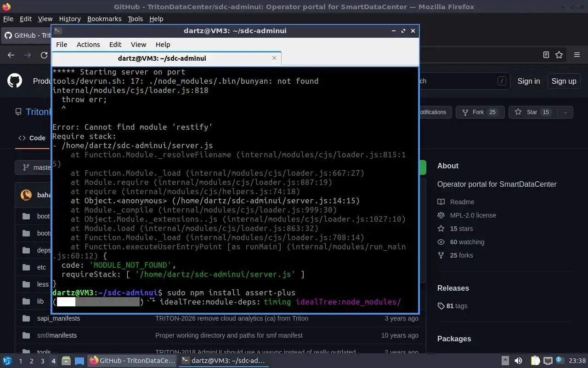Screen dimensions: 588x368
Task: Click the Sign up button
Action: 564,81
